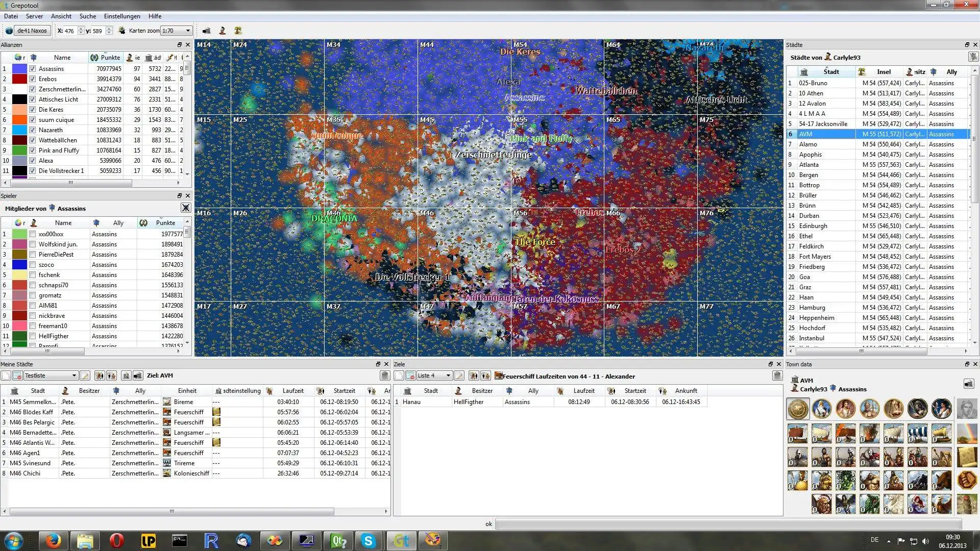Click trash icon in Meine Städte panel
Image resolution: width=980 pixels, height=551 pixels.
click(x=385, y=375)
